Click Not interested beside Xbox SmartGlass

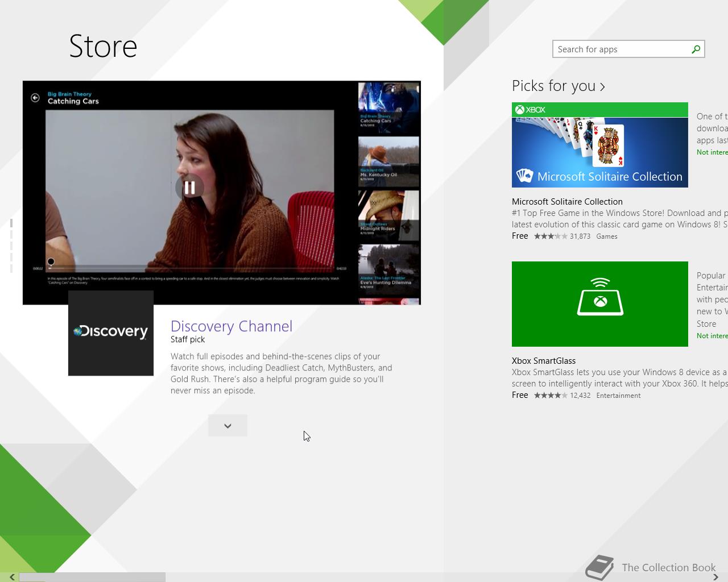pyautogui.click(x=712, y=336)
